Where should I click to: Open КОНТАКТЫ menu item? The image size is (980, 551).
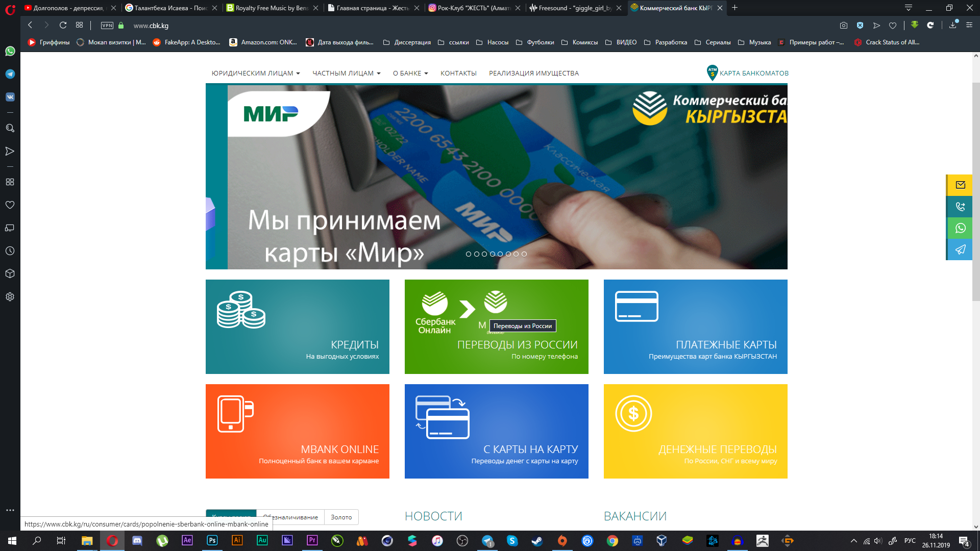(458, 73)
